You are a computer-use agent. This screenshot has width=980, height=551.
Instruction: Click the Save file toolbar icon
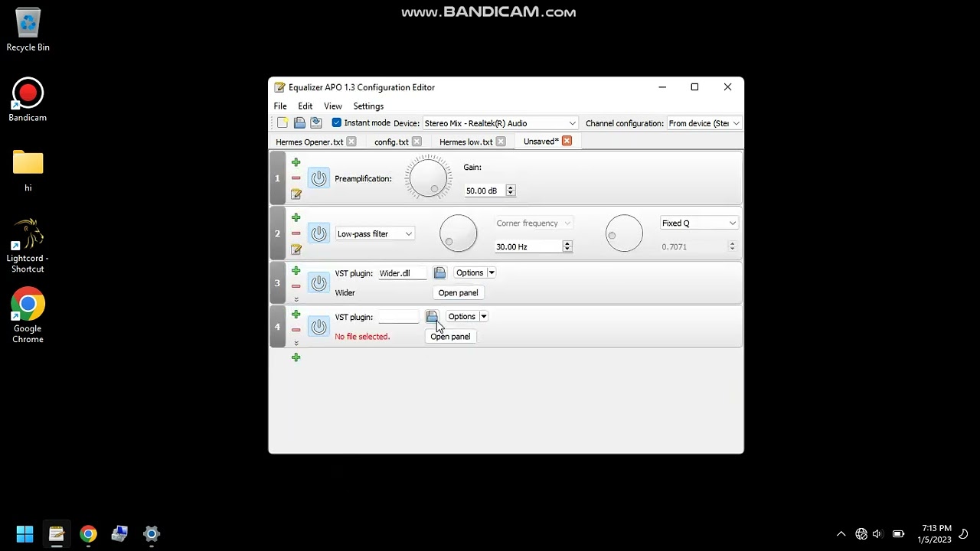315,123
